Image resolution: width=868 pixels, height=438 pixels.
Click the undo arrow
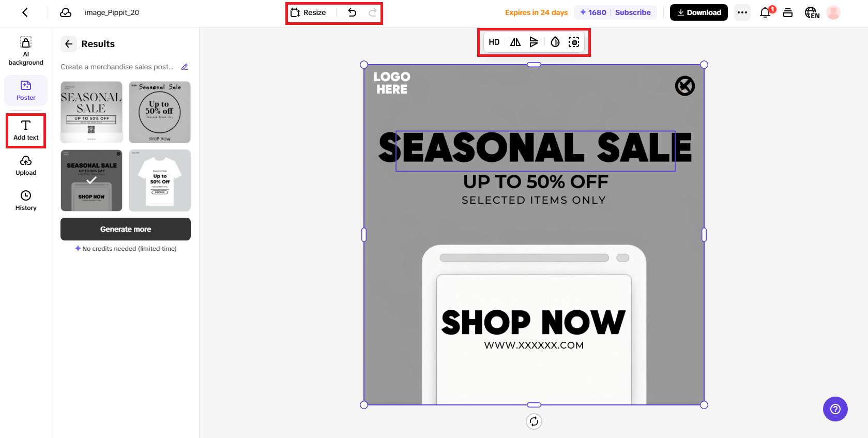[x=352, y=12]
